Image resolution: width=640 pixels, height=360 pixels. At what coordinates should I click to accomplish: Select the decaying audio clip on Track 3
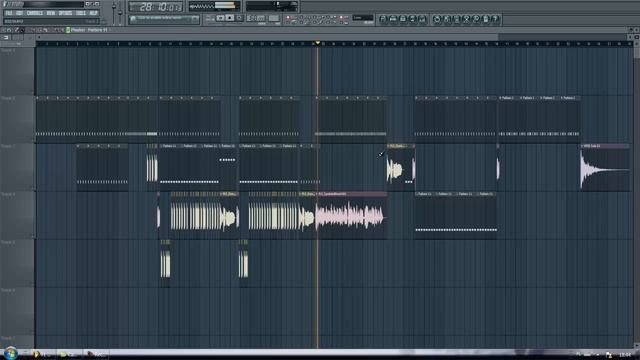[605, 167]
